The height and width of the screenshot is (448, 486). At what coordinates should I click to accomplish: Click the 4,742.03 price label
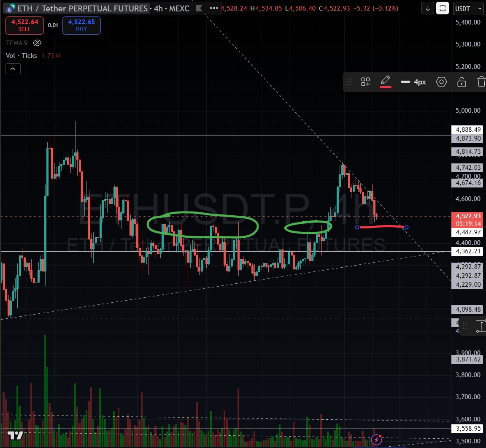(x=468, y=168)
